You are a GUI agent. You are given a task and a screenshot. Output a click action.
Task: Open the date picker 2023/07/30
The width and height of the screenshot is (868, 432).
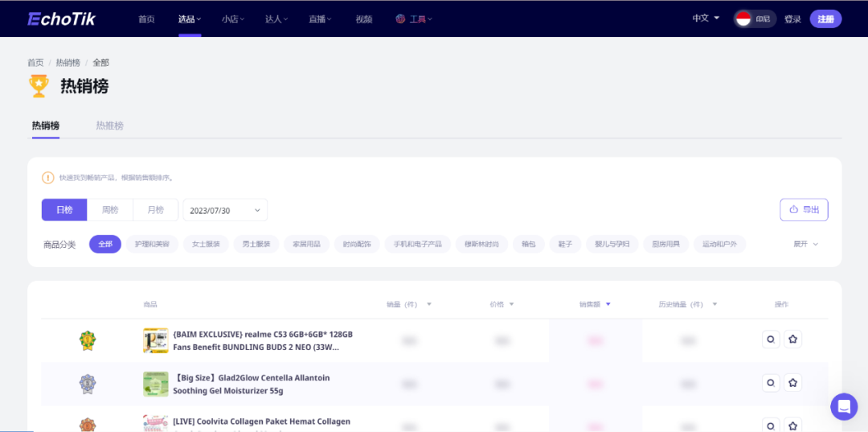tap(225, 210)
